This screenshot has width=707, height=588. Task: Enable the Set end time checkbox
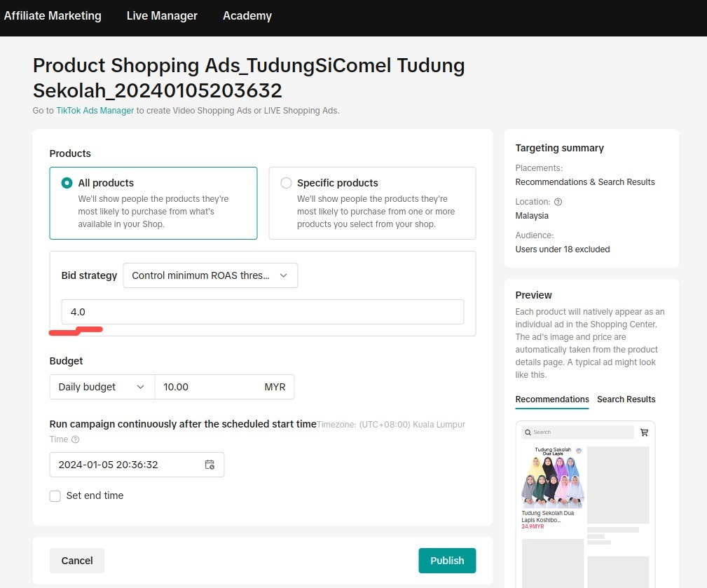[x=55, y=495]
